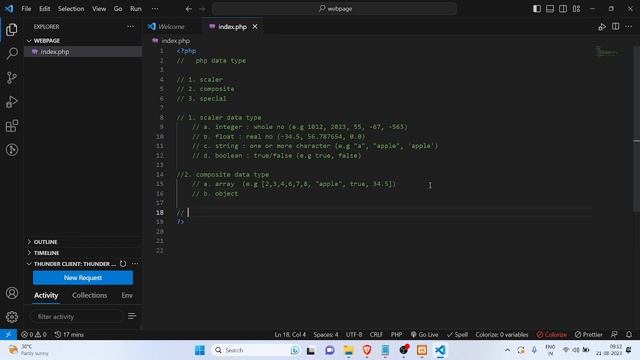Open the Windows Start menu
This screenshot has height=360, width=640.
click(200, 350)
